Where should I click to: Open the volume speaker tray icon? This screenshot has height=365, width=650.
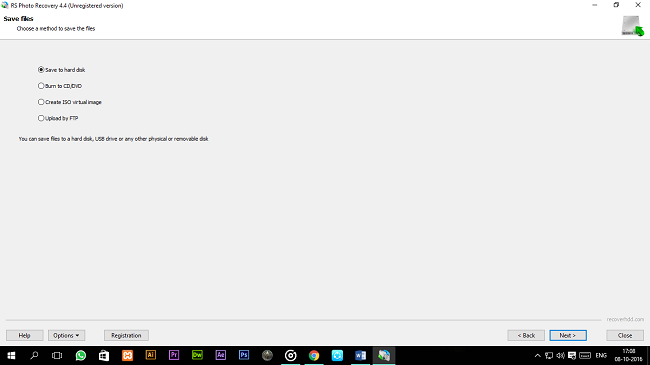560,355
